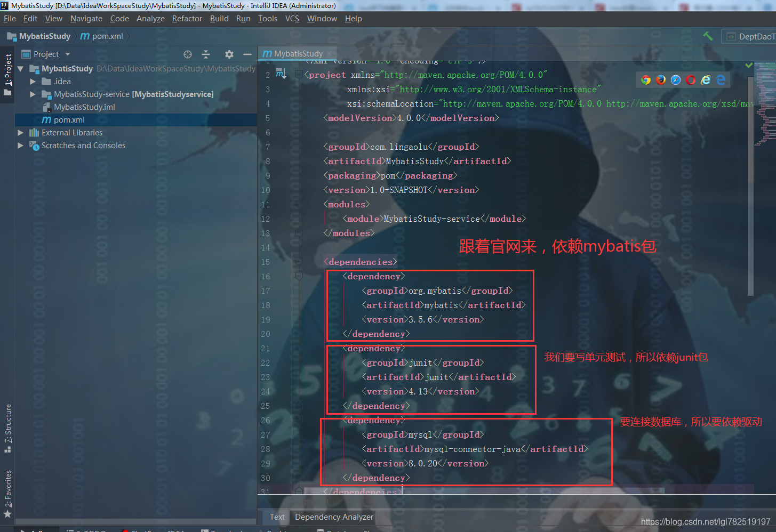Click the mybatis version 3.5.6 text

421,319
